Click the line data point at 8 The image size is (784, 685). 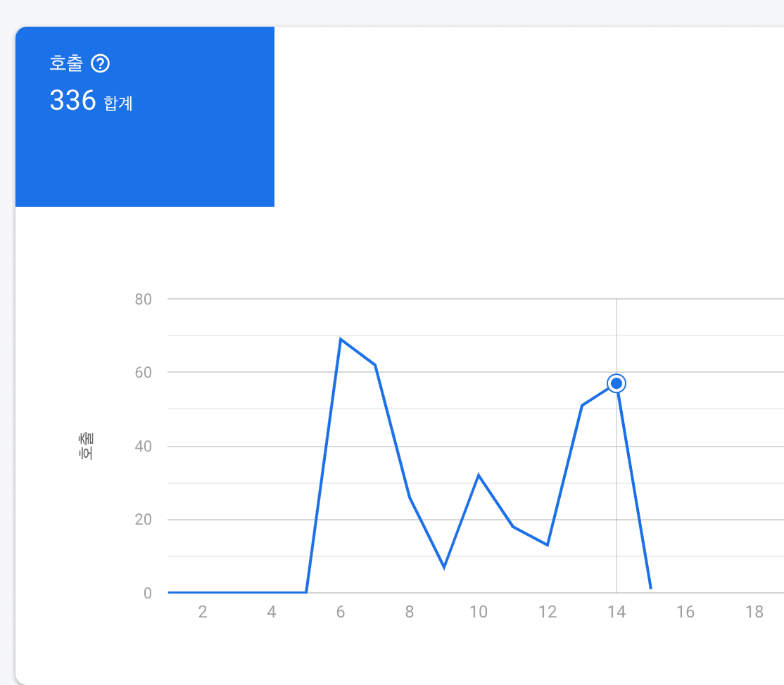point(410,497)
